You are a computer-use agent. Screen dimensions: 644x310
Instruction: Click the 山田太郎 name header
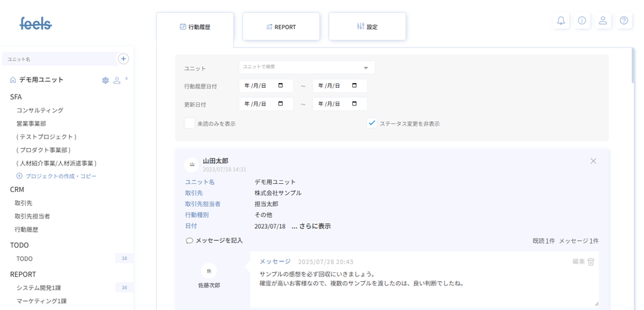(x=216, y=160)
